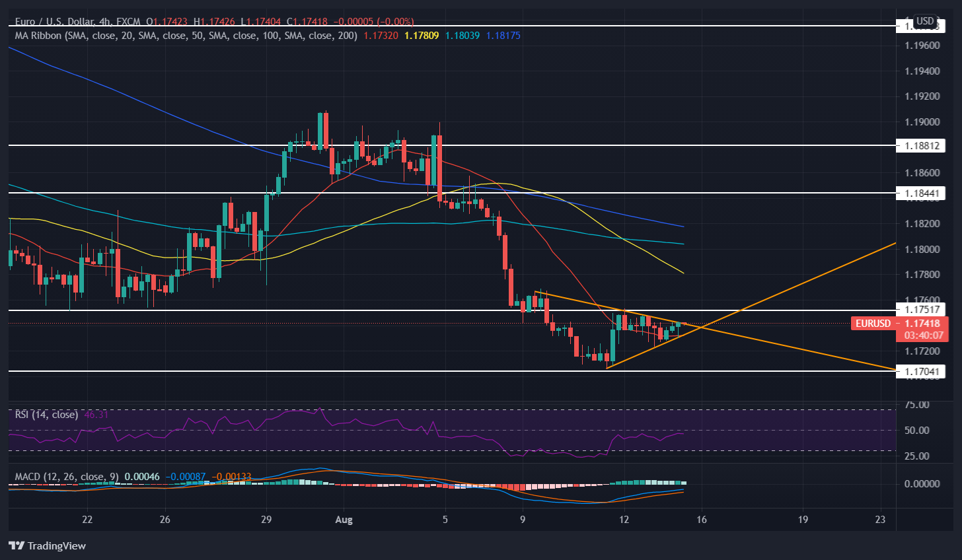Click the 12 date on time axis
The width and height of the screenshot is (962, 560).
coord(623,520)
